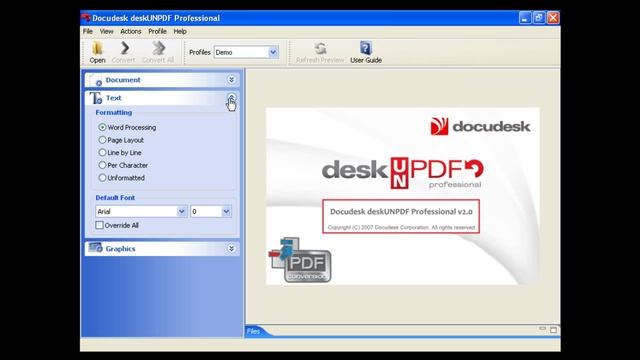The height and width of the screenshot is (360, 640).
Task: Click the Files pane maximize icon
Action: pos(553,330)
